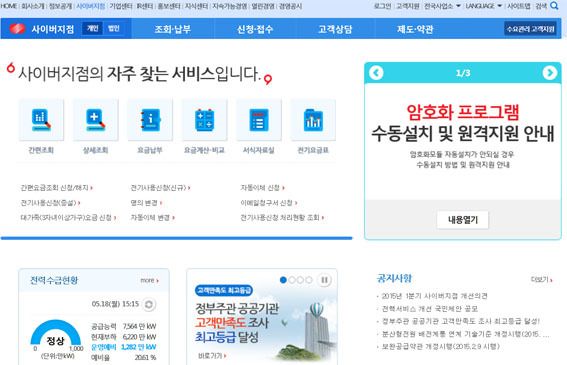This screenshot has width=567, height=365.
Task: Click more link in 전력수급현황 panel
Action: tap(149, 280)
